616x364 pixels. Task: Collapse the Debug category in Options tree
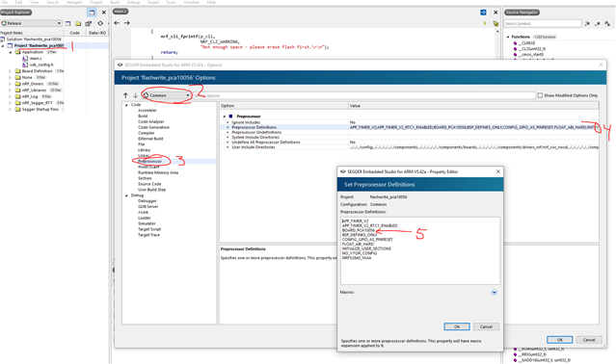pos(126,195)
